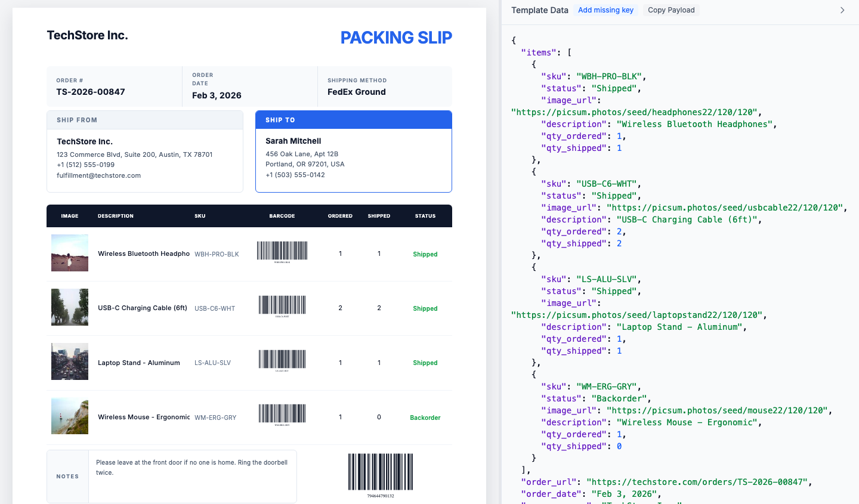Click the FedEx Ground shipping method
The image size is (859, 504).
(x=357, y=92)
